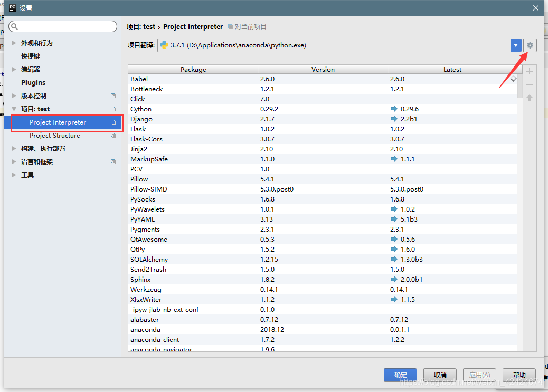
Task: Click the copy icon beside 项目: test
Action: point(113,109)
